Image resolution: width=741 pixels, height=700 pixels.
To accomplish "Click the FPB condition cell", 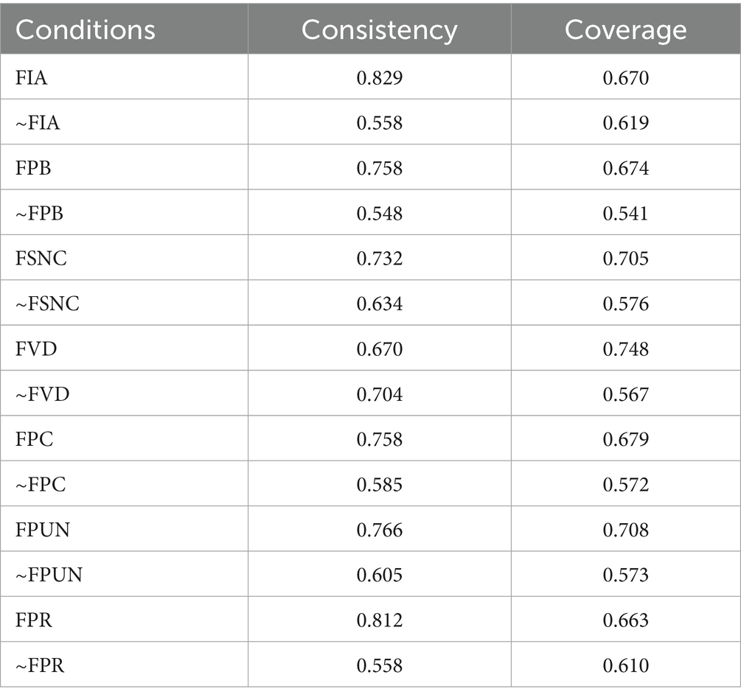I will (33, 168).
